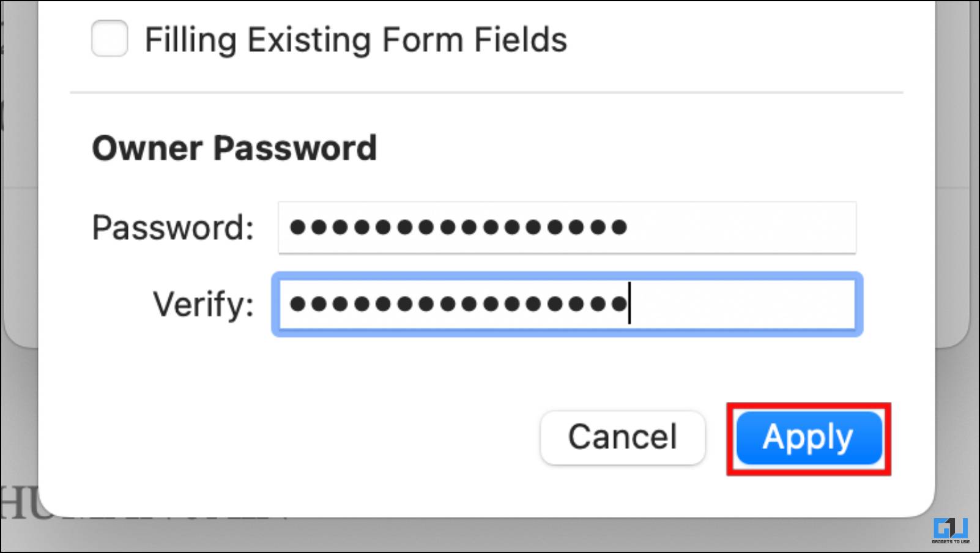Click empty space right of Verify cursor
This screenshot has width=980, height=553.
point(743,304)
